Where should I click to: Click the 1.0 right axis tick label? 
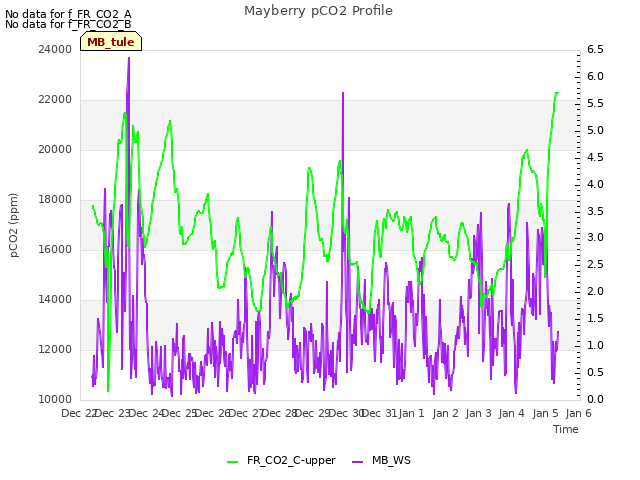595,345
